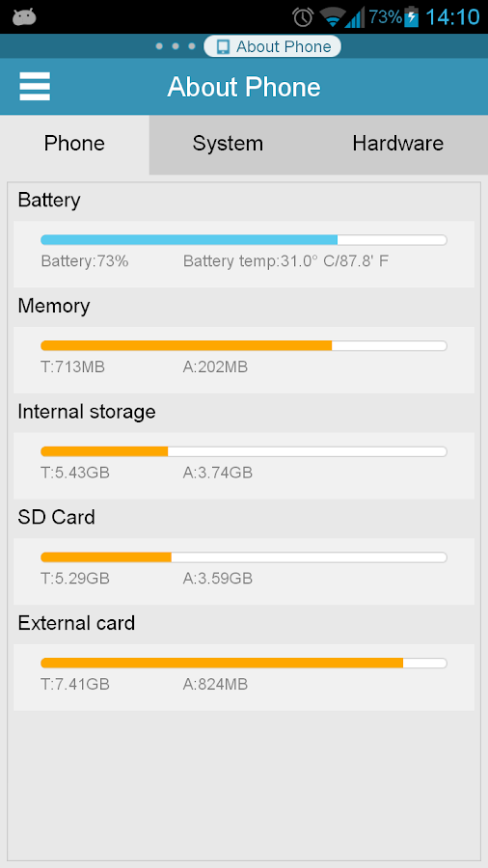Click the SD Card usage bar
488x868 pixels.
click(x=244, y=556)
